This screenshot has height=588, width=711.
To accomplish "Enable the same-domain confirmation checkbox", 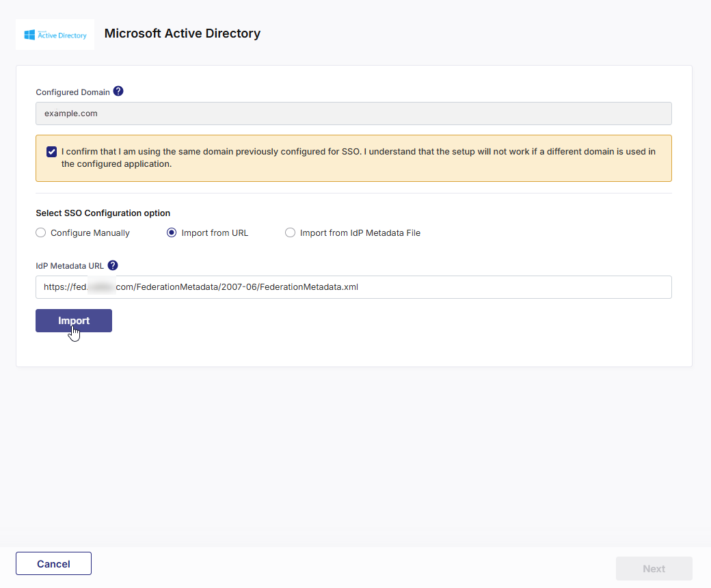I will [51, 151].
